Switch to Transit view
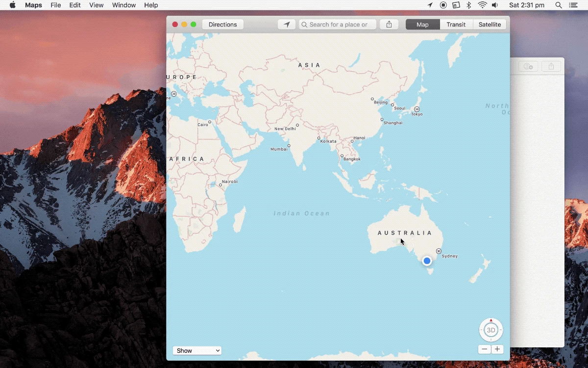The width and height of the screenshot is (588, 368). pyautogui.click(x=456, y=25)
